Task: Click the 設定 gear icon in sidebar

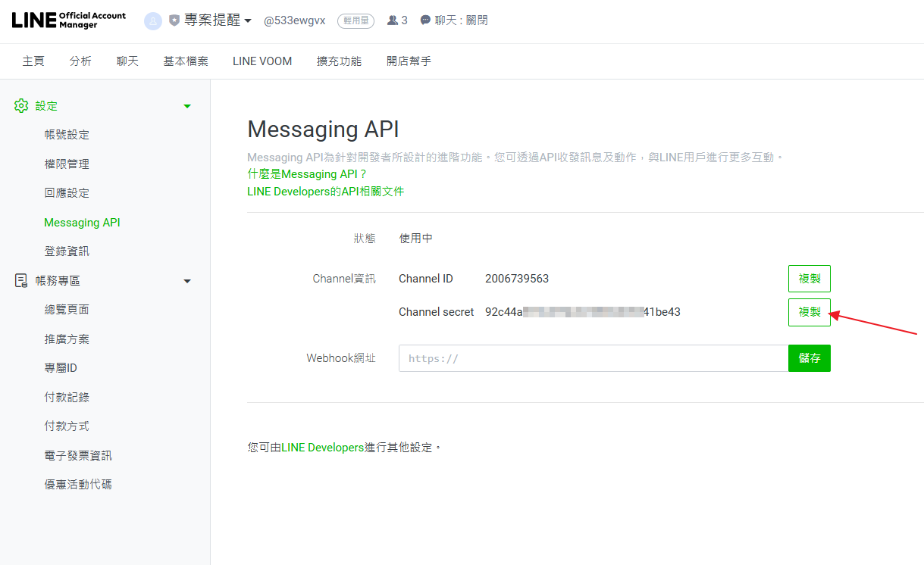Action: coord(21,106)
